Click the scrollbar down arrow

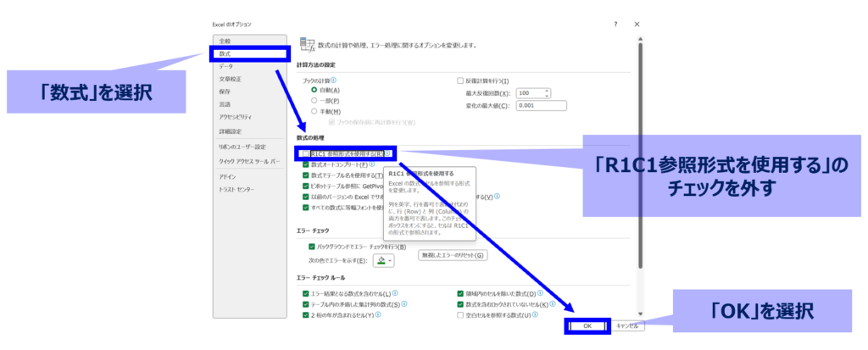[x=641, y=314]
